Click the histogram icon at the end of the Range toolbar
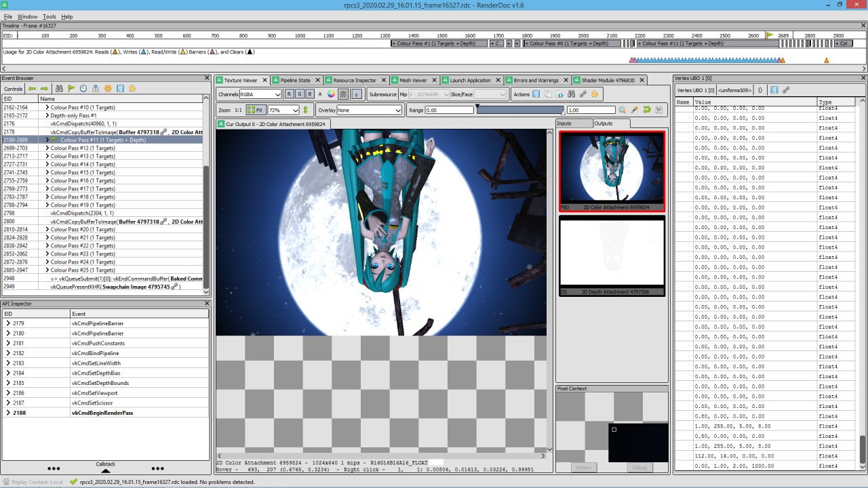868x488 pixels. (x=659, y=110)
